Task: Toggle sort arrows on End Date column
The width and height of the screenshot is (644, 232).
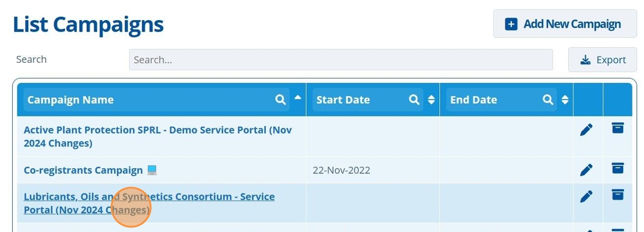Action: [x=565, y=100]
